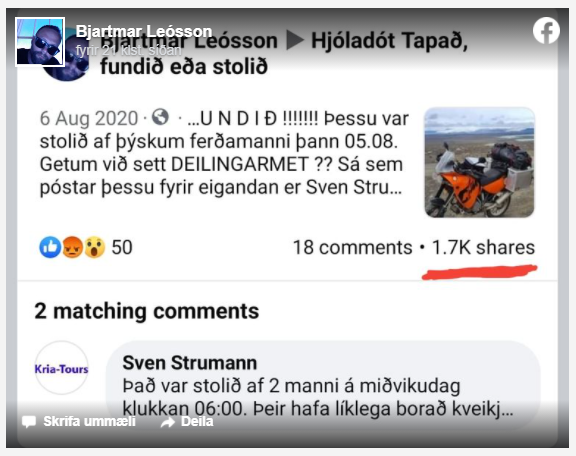This screenshot has height=456, width=576.
Task: Click the public globe privacy icon
Action: (x=161, y=117)
